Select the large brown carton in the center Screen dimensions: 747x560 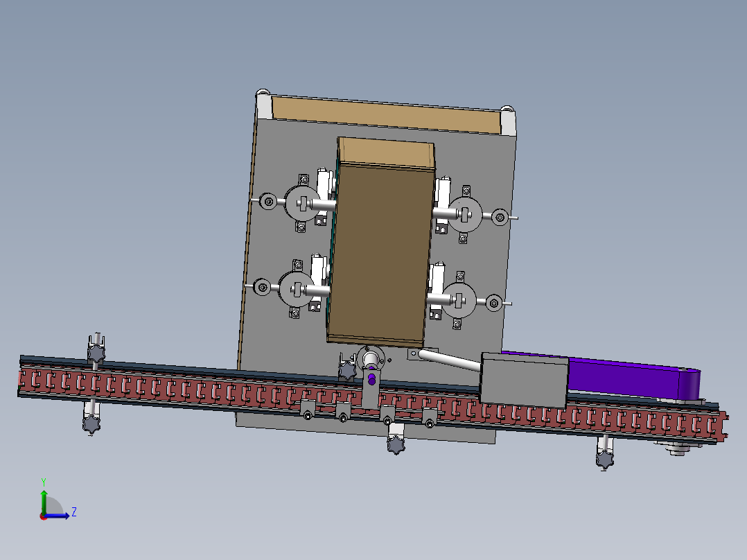tap(379, 252)
